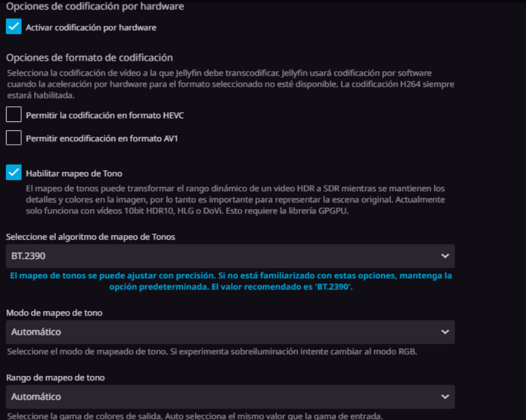This screenshot has width=526, height=420.
Task: Click the chevron arrow in the tone range selector
Action: click(445, 397)
